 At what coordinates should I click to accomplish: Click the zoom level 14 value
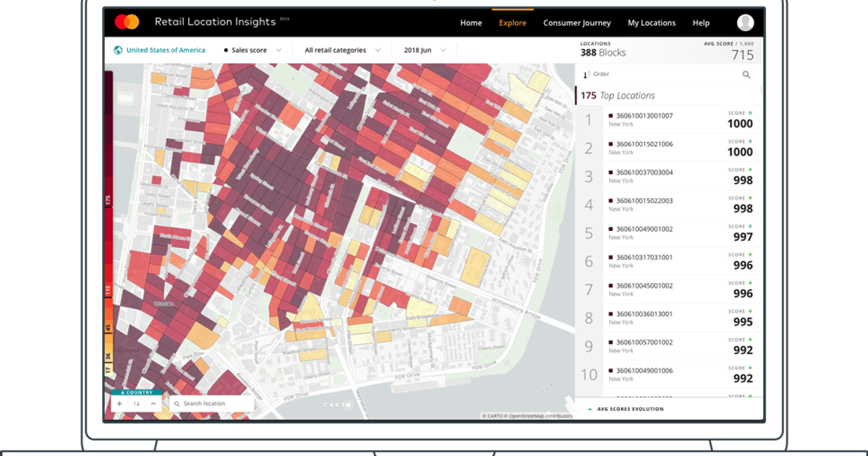pyautogui.click(x=137, y=404)
